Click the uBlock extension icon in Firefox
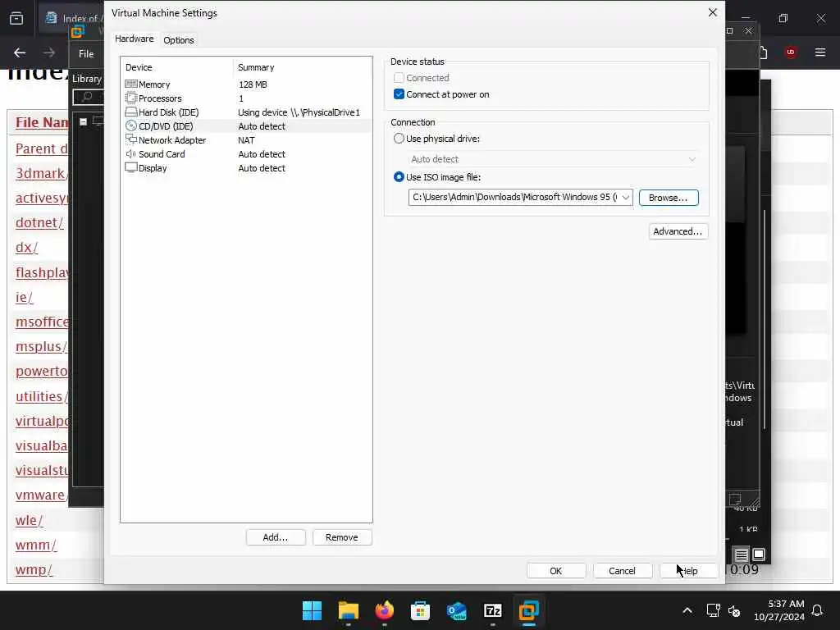The image size is (840, 630). coord(791,52)
